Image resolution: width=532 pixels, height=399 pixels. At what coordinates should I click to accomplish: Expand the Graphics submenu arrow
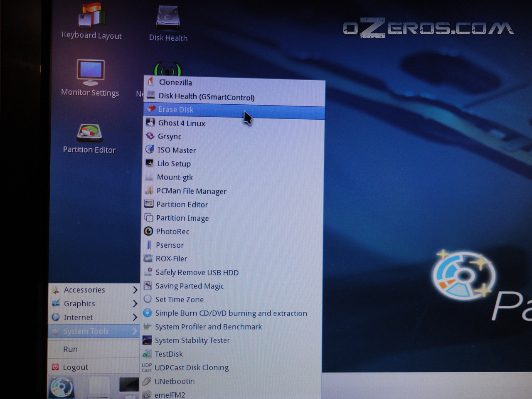pyautogui.click(x=135, y=303)
